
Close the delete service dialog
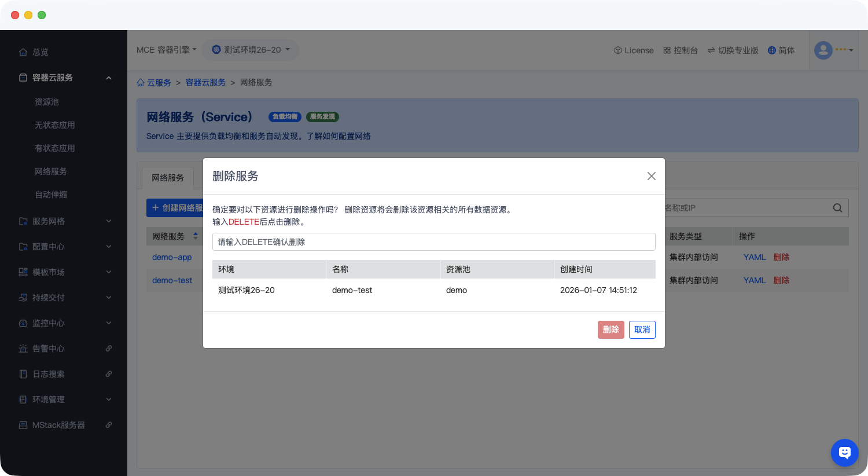[x=651, y=176]
